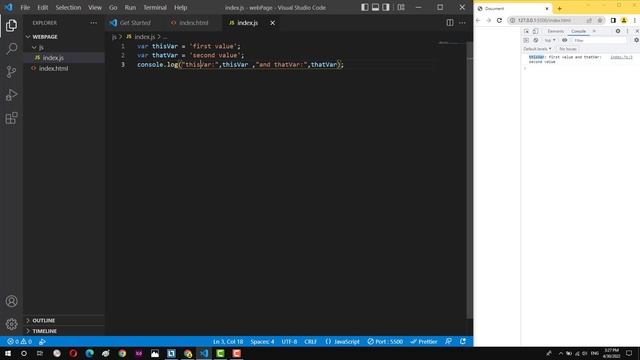Split the editor to the right

click(x=449, y=23)
